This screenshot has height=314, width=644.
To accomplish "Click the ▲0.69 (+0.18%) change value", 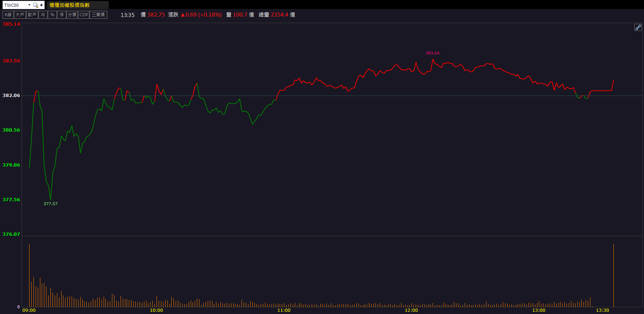I will pyautogui.click(x=201, y=15).
